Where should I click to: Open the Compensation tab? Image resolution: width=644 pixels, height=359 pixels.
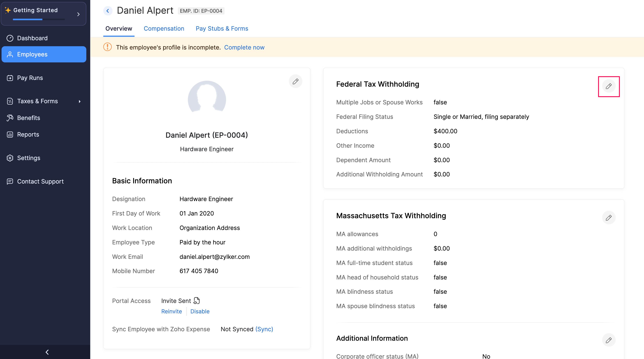click(164, 28)
